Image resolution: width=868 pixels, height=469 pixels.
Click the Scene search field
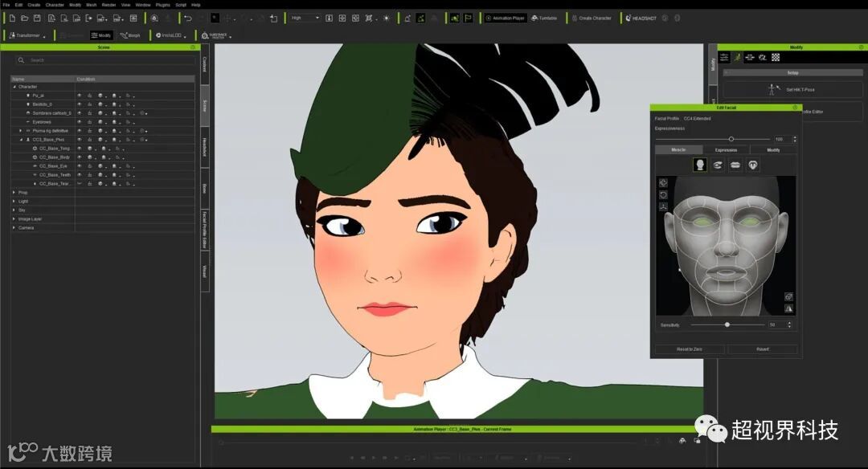coord(104,59)
